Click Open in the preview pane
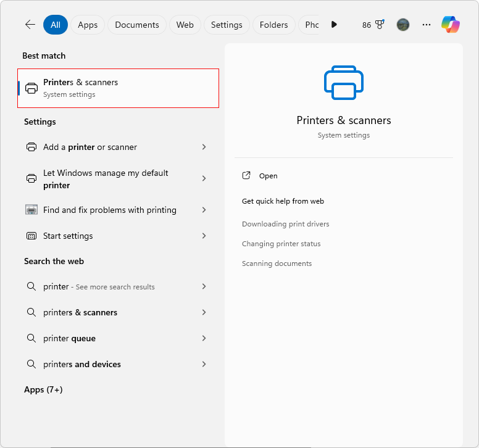479x448 pixels. pyautogui.click(x=269, y=176)
